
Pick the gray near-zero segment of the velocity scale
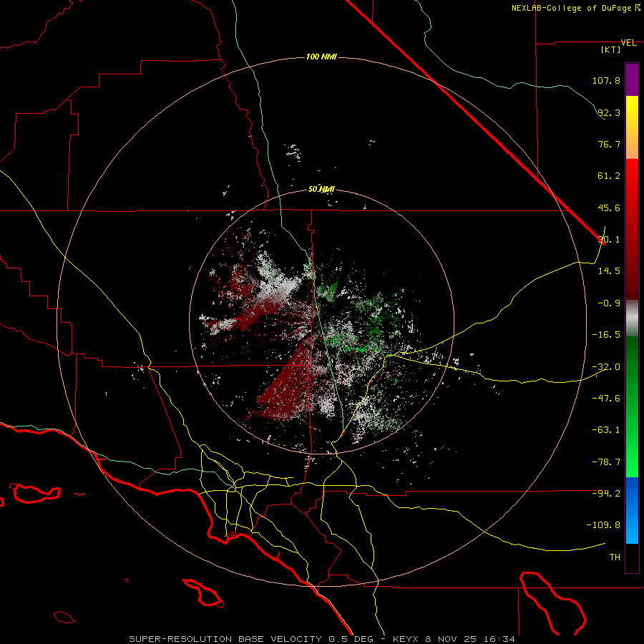632,318
